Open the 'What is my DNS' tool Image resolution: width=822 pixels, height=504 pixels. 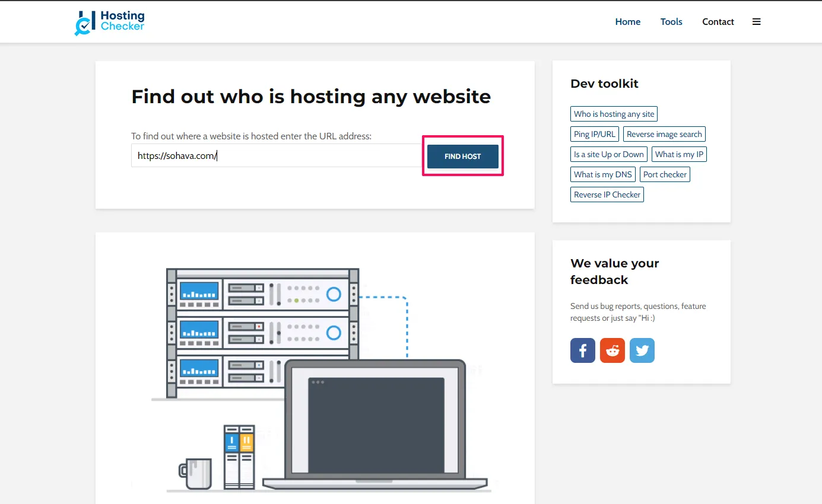[603, 174]
